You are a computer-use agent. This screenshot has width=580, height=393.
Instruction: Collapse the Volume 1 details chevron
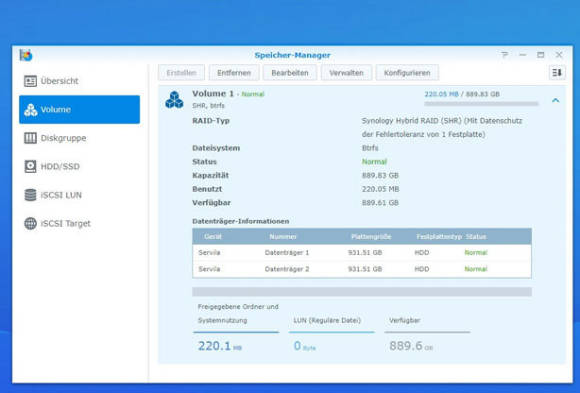click(556, 100)
